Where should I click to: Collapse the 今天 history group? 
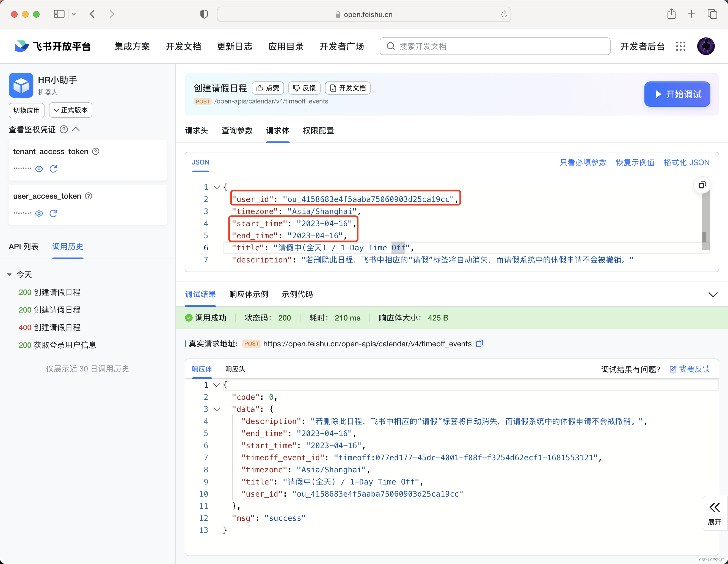click(x=9, y=275)
